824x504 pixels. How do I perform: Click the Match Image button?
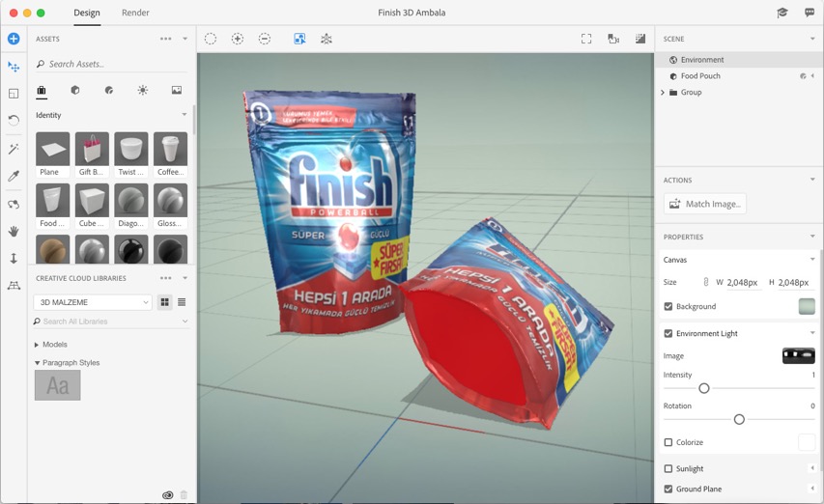click(704, 204)
